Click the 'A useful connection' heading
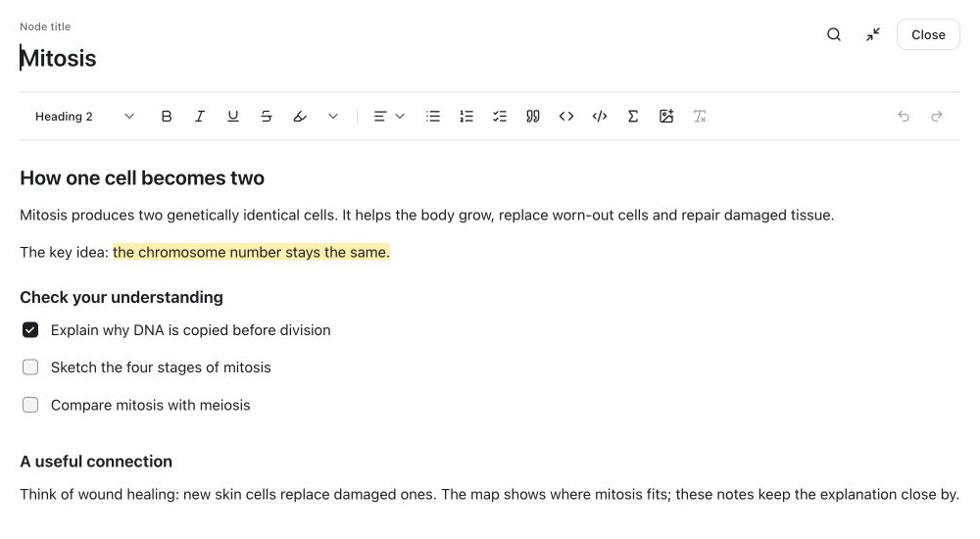The height and width of the screenshot is (539, 980). point(96,462)
